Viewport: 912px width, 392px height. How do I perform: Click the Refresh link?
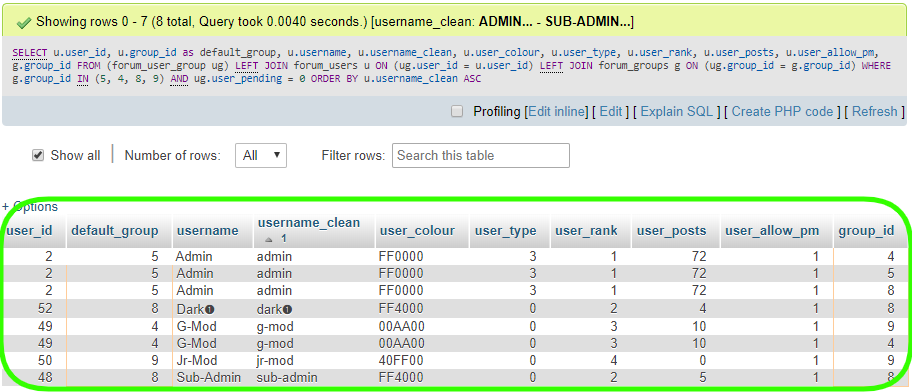[874, 111]
